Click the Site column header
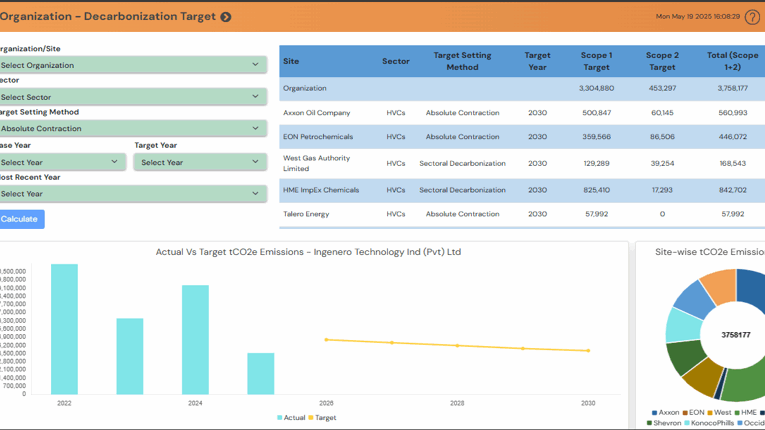The image size is (765, 430). coord(291,61)
